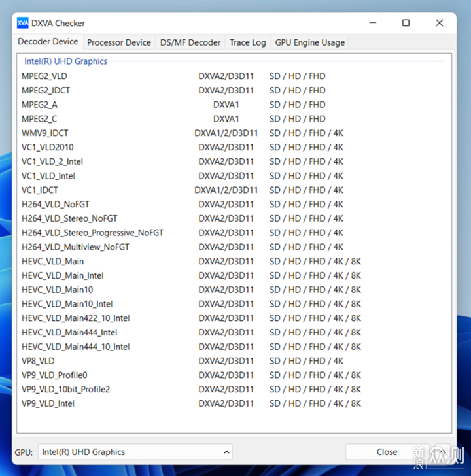Click the DXVA1/2/D3D11 value for WMV9_IDCT

coord(226,133)
